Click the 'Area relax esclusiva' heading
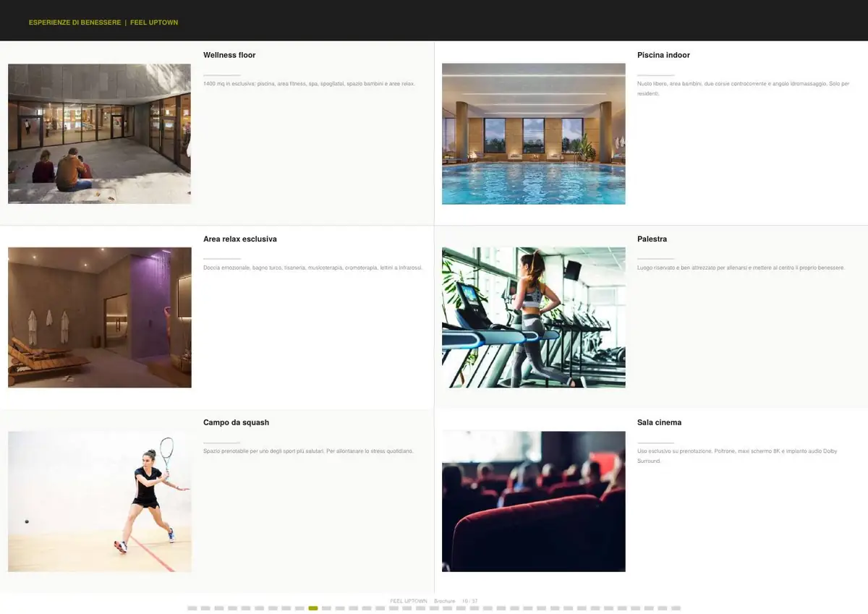The width and height of the screenshot is (868, 614). point(240,239)
